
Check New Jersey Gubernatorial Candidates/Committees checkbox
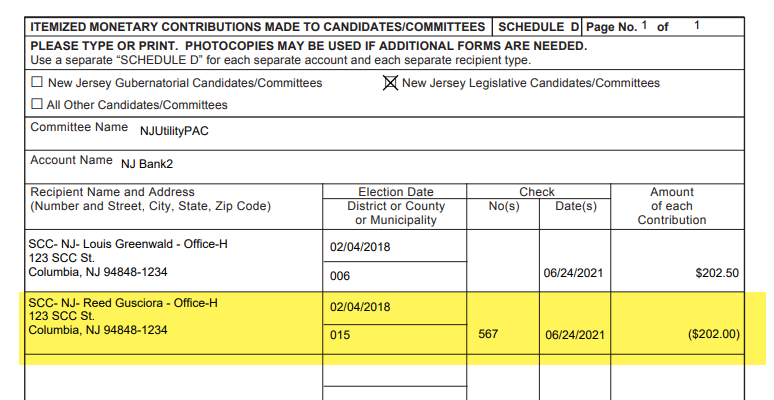37,82
